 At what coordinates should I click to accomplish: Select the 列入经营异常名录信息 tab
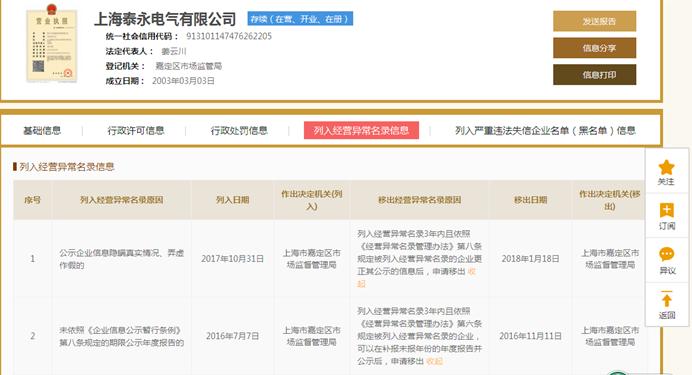click(361, 131)
